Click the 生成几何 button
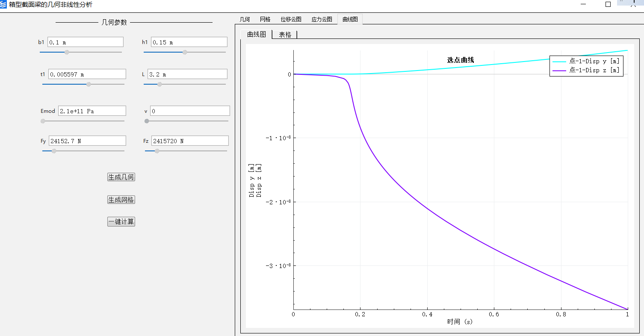Screen dimensions: 644x336 (121, 177)
